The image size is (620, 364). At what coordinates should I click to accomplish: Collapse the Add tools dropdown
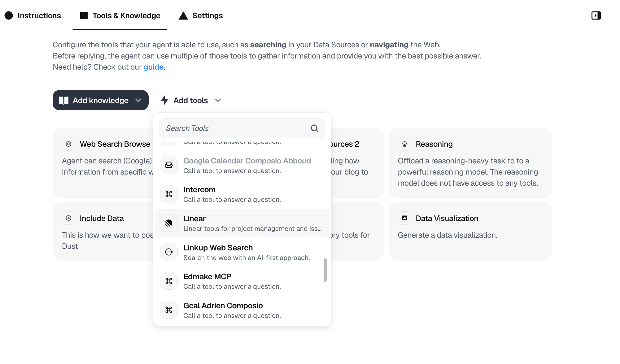(x=190, y=100)
